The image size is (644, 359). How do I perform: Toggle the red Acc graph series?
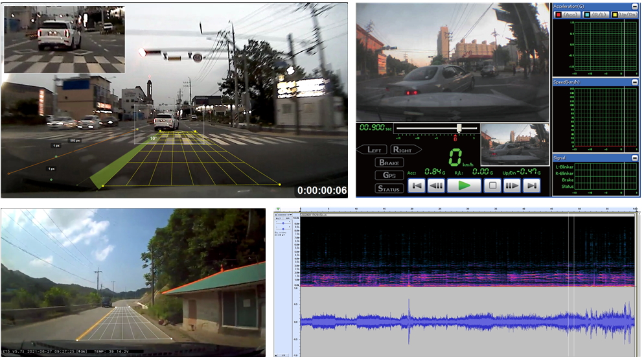567,14
